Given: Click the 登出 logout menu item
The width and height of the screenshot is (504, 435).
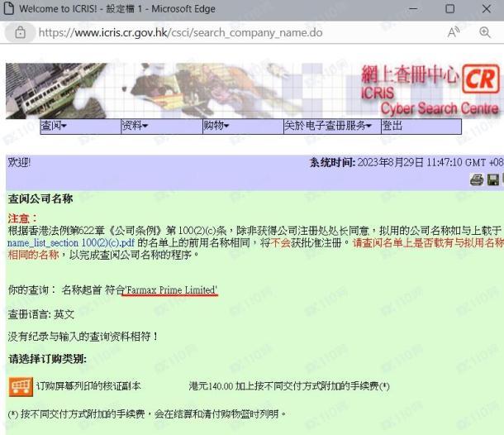Looking at the screenshot, I should 421,127.
